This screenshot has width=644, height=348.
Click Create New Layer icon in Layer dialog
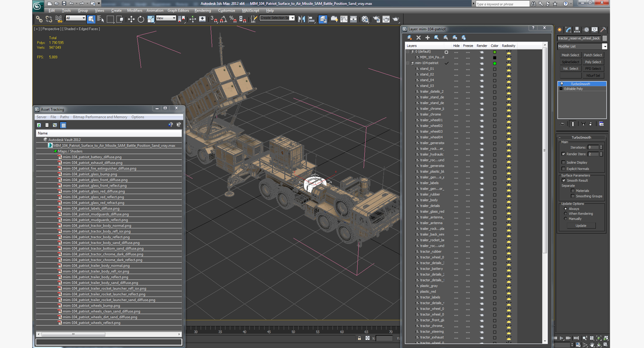tap(409, 38)
